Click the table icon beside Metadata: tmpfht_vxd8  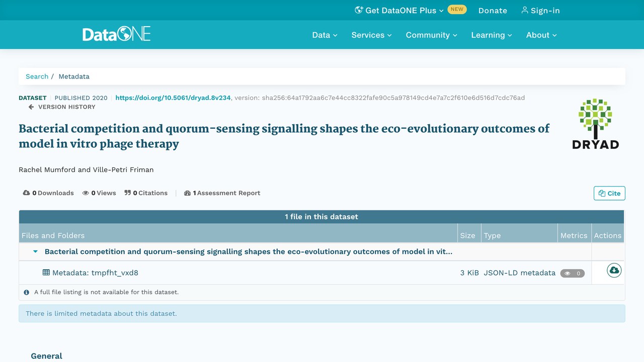click(x=46, y=273)
